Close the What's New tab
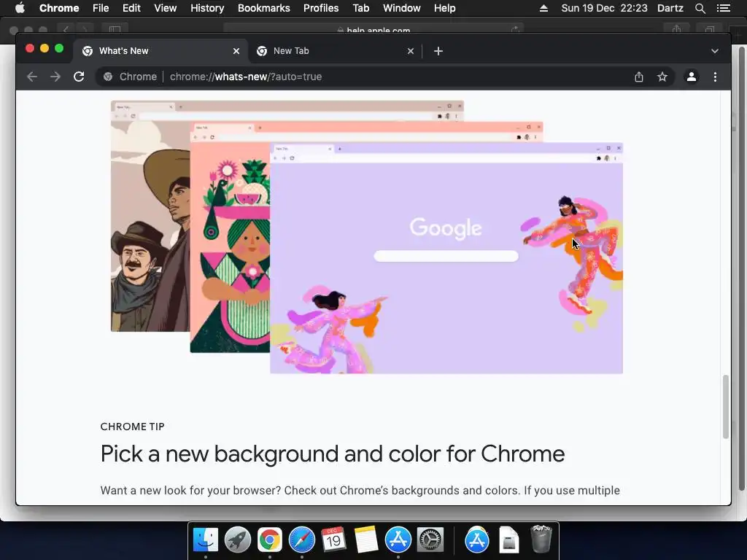The image size is (747, 560). click(x=236, y=51)
